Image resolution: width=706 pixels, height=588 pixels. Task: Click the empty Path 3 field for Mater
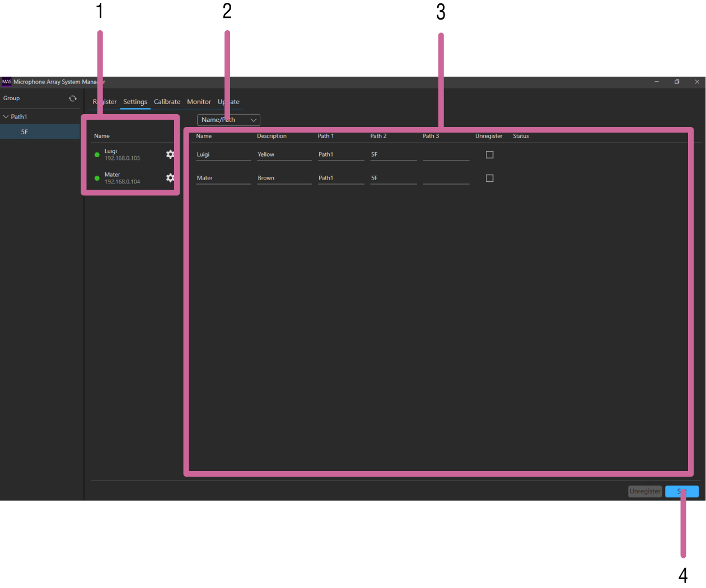pyautogui.click(x=446, y=178)
